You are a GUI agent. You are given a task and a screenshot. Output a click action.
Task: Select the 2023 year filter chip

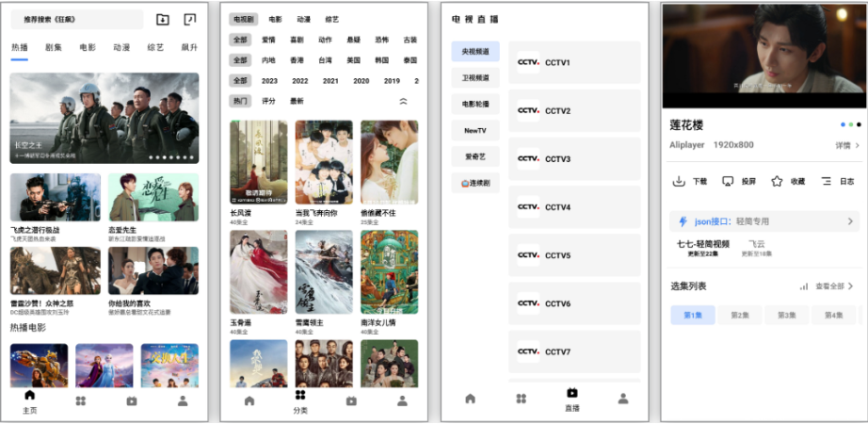coord(269,81)
